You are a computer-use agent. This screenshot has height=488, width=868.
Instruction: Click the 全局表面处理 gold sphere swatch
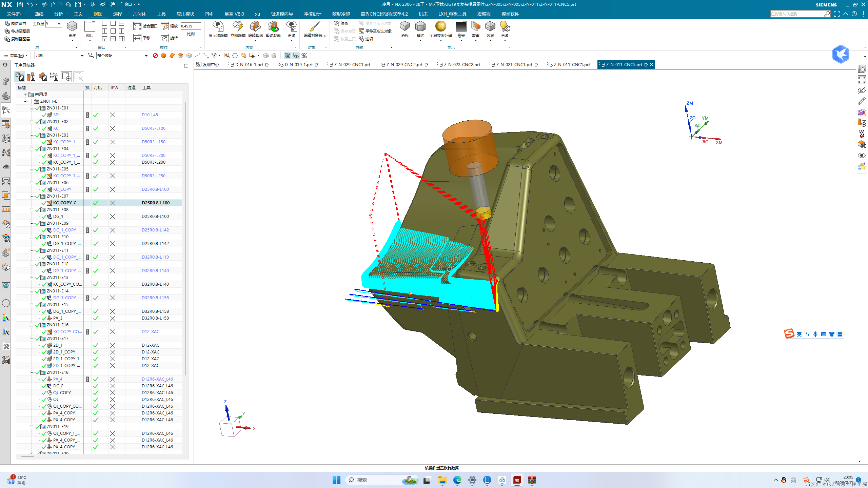coord(440,26)
